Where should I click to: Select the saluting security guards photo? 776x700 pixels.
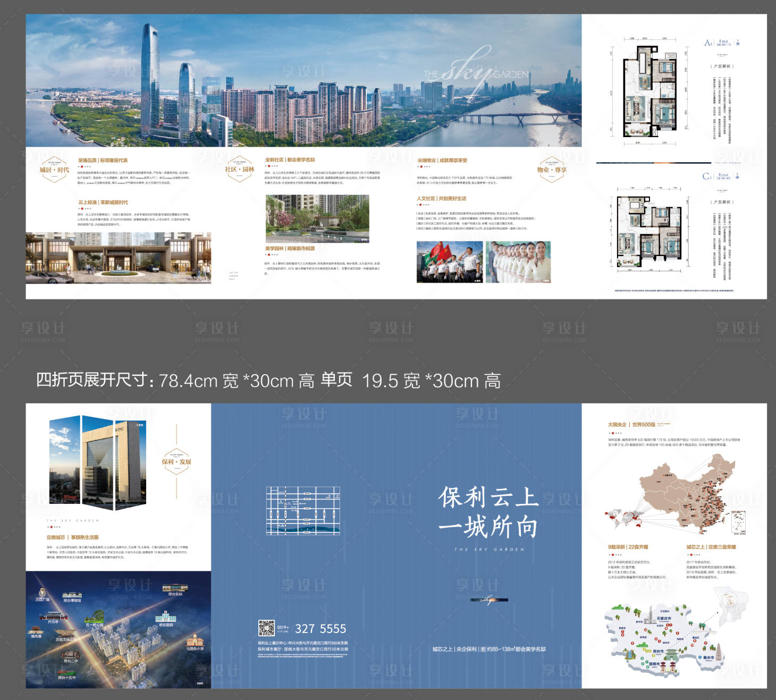pyautogui.click(x=450, y=262)
